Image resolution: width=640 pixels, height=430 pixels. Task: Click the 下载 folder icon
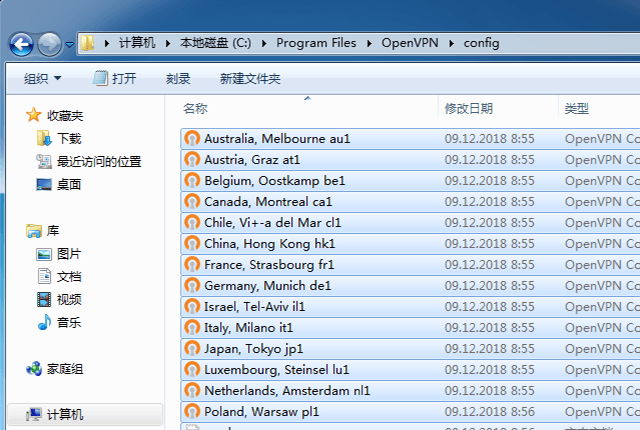44,138
